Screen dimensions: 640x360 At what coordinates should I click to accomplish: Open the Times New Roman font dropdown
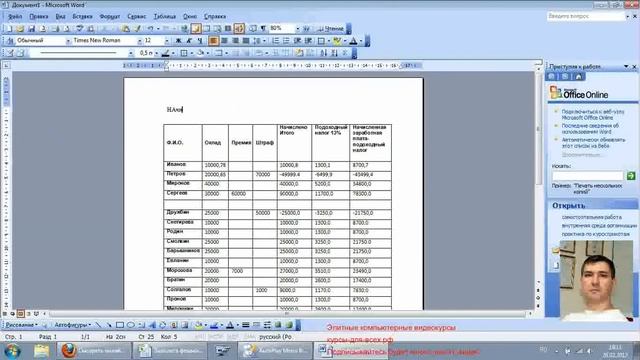click(x=139, y=41)
